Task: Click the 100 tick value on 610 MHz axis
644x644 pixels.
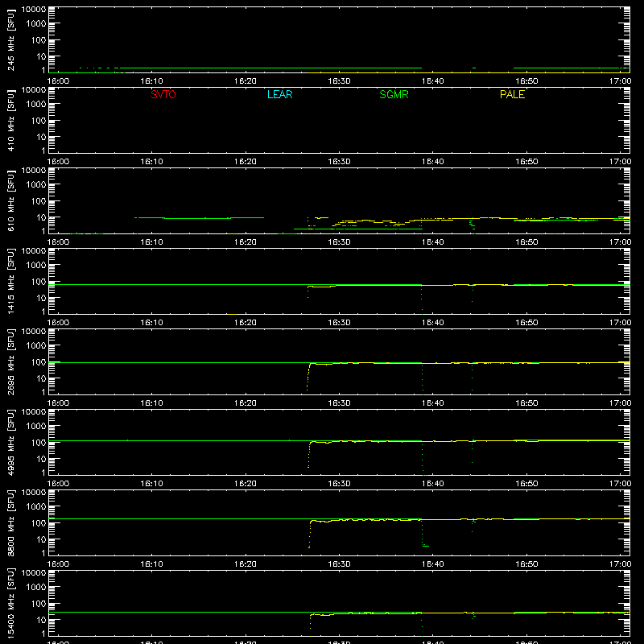Action: click(x=39, y=201)
